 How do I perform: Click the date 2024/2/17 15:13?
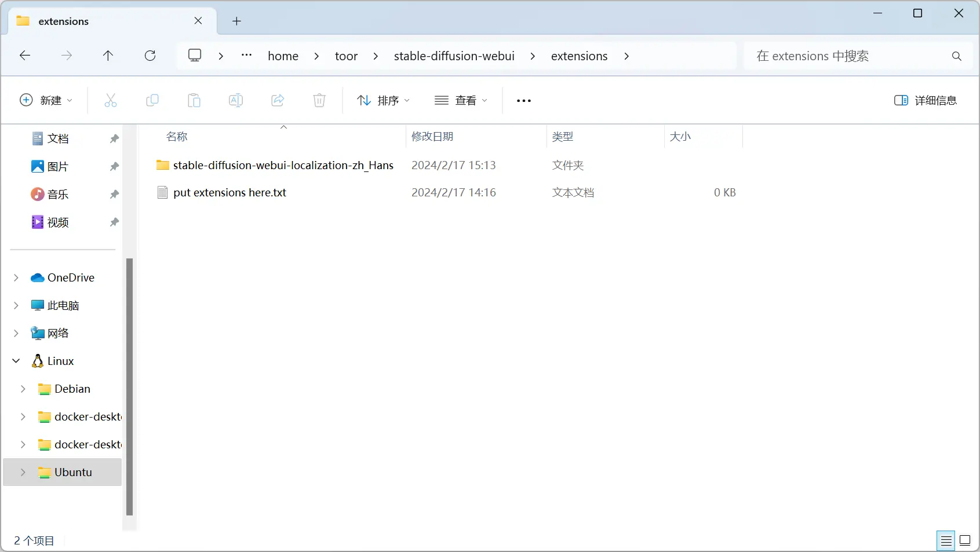pyautogui.click(x=454, y=165)
